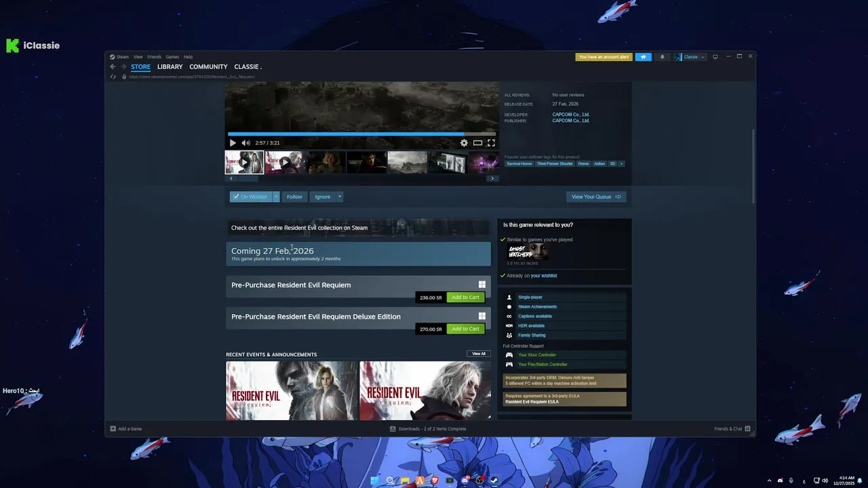Open Friends & Chat

click(x=732, y=428)
